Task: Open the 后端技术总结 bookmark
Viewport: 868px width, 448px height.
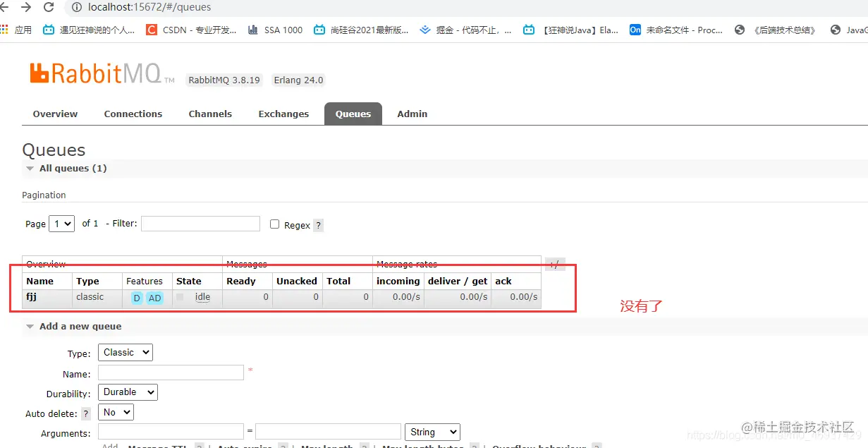Action: (x=776, y=30)
